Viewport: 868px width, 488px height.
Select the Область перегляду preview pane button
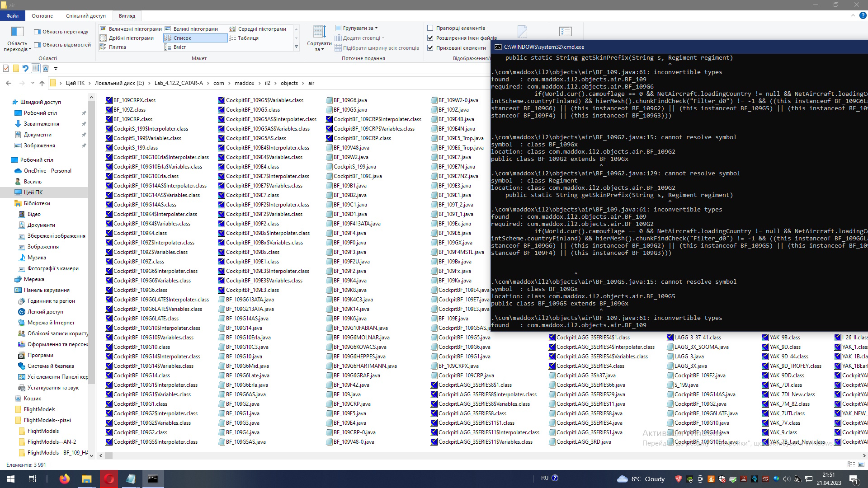tap(61, 32)
